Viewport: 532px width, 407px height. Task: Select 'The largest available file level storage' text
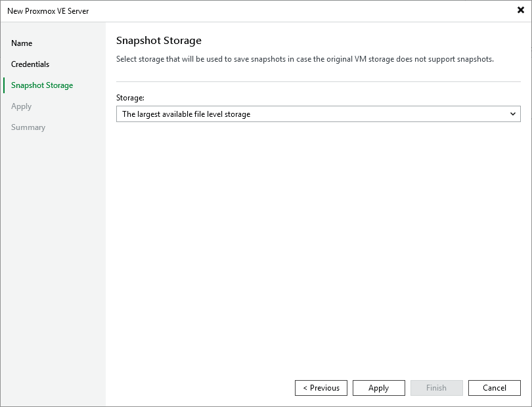click(x=186, y=114)
